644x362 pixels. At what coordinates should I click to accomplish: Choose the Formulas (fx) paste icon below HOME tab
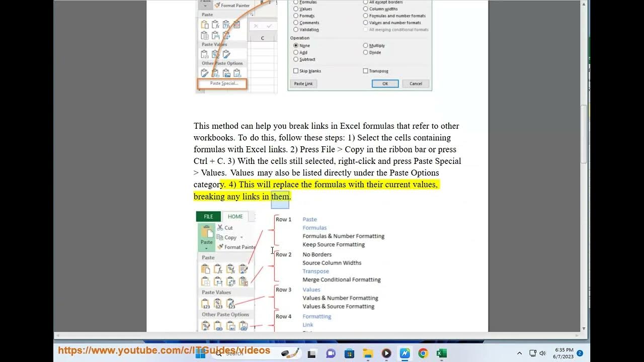(x=218, y=269)
